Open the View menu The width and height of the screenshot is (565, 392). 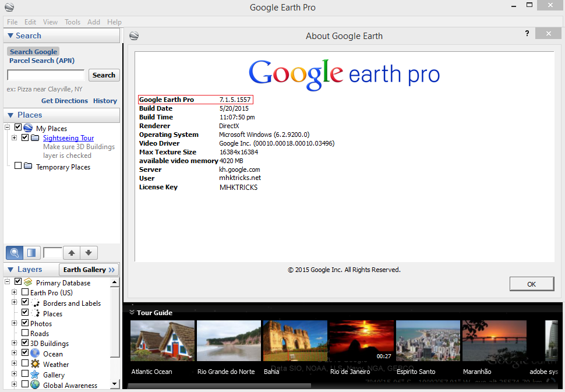[50, 22]
